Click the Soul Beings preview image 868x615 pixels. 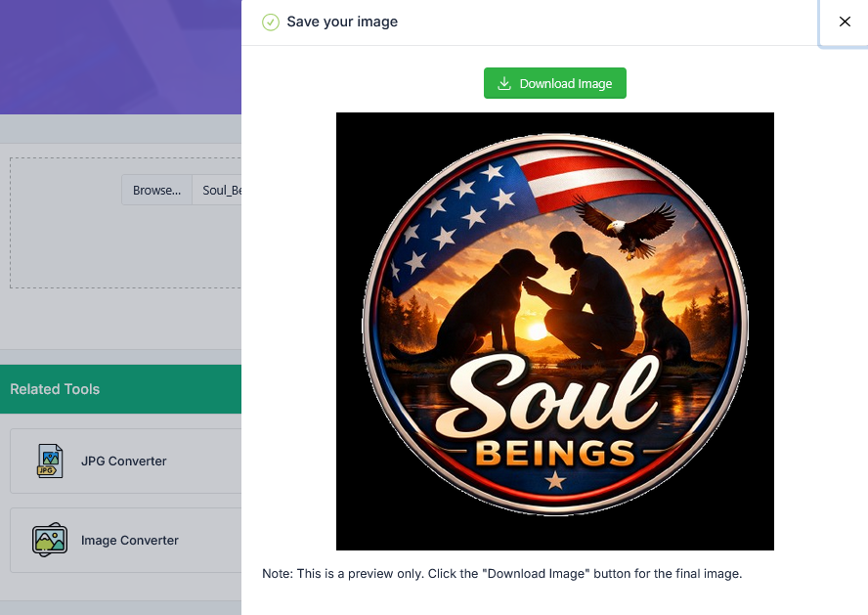554,331
